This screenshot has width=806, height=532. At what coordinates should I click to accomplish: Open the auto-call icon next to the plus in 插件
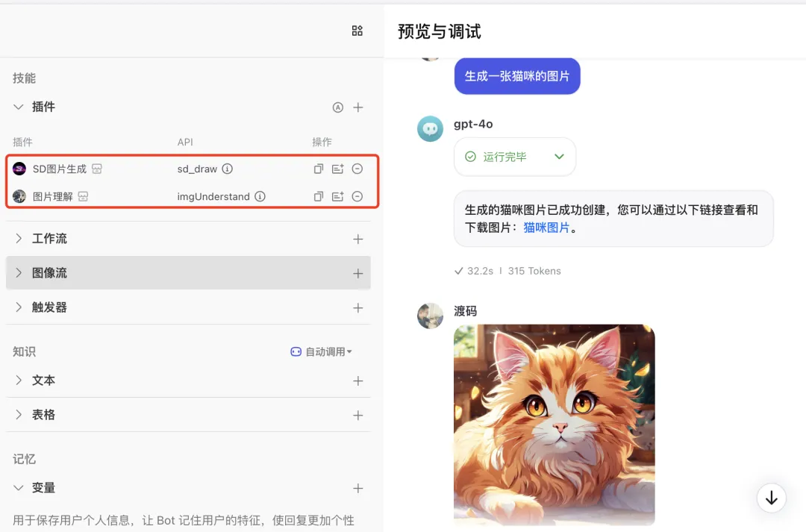coord(337,107)
